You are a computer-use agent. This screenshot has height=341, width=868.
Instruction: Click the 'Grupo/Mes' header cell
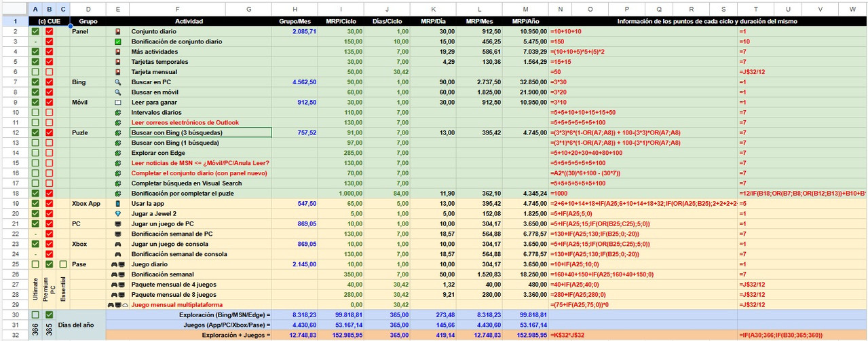pyautogui.click(x=295, y=22)
